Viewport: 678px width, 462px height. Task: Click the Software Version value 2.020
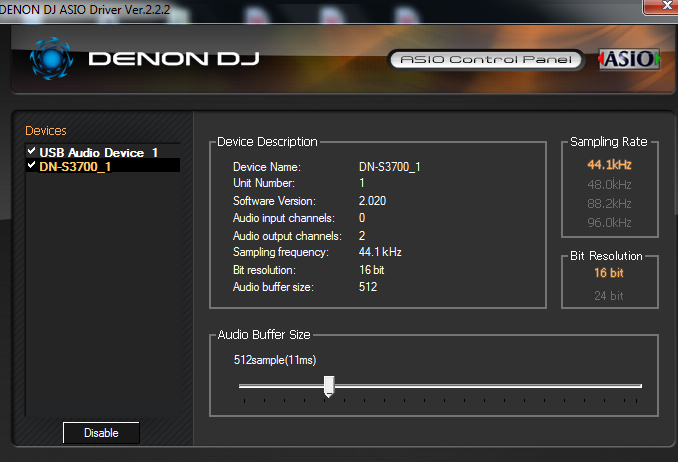(x=372, y=201)
